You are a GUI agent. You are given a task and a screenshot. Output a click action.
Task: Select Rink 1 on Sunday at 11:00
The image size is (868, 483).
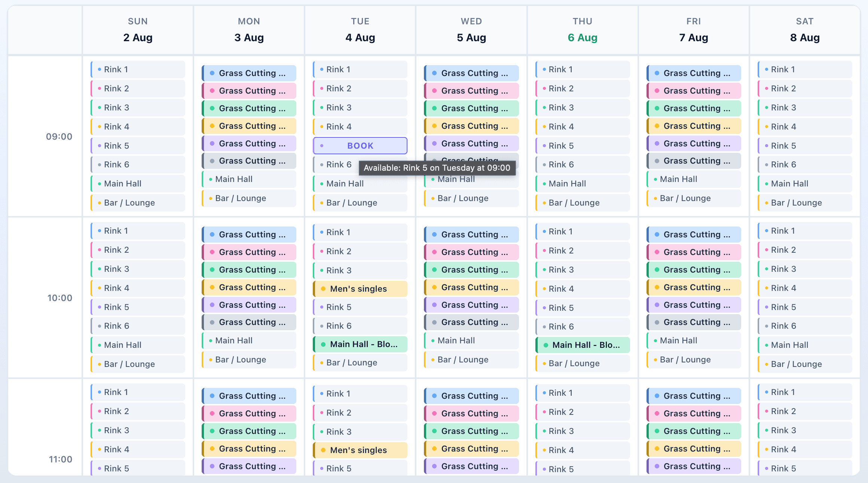click(138, 392)
